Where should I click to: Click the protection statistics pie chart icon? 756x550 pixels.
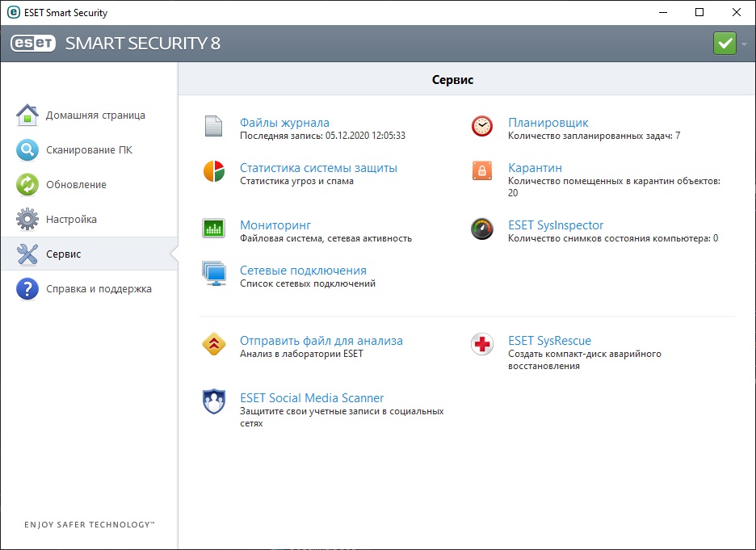[x=213, y=172]
